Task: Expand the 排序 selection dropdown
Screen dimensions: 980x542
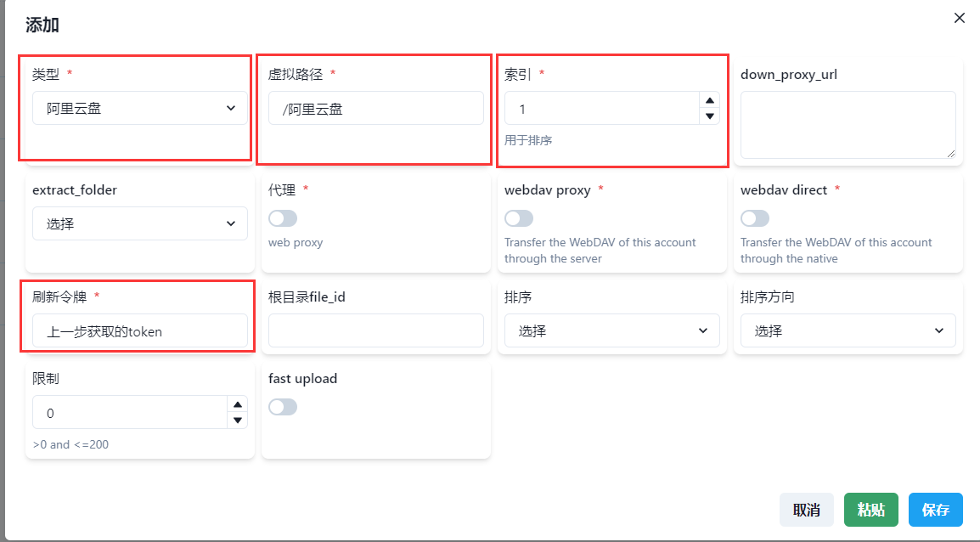Action: point(611,330)
